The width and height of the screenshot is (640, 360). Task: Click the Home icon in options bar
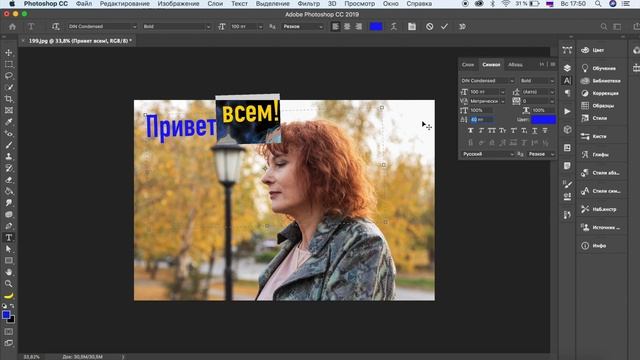pos(12,27)
